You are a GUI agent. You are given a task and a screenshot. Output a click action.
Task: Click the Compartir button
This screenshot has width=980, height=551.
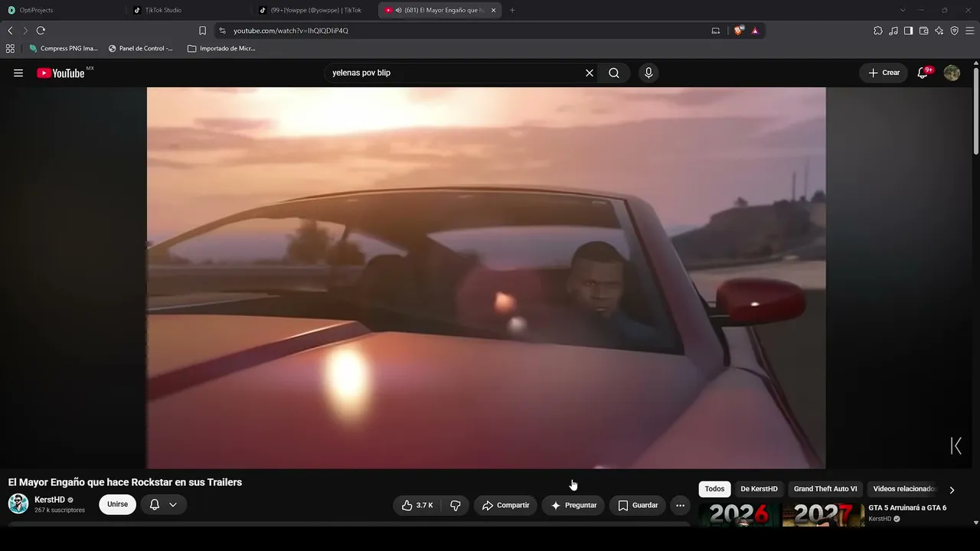pos(505,505)
